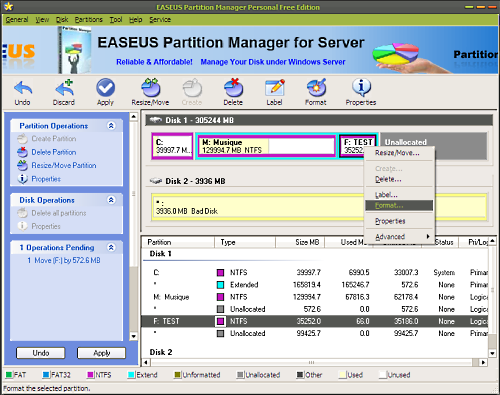Image resolution: width=500 pixels, height=395 pixels.
Task: Click the Type column header
Action: (x=245, y=242)
